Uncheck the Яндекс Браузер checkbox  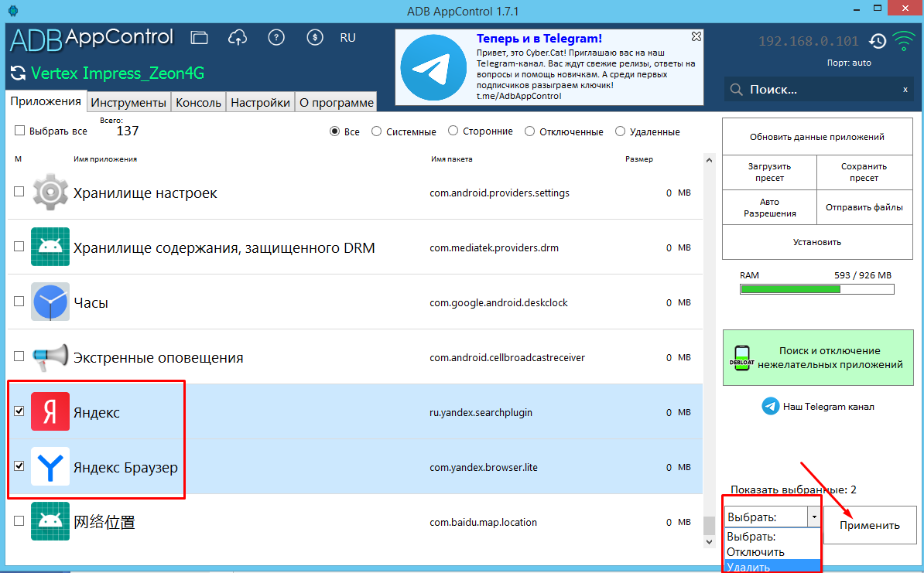click(19, 466)
